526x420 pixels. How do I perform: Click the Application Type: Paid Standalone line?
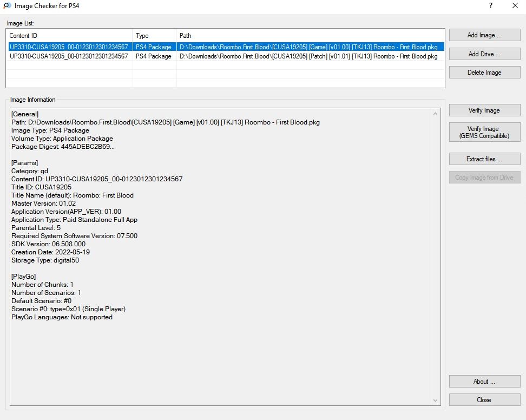point(74,220)
